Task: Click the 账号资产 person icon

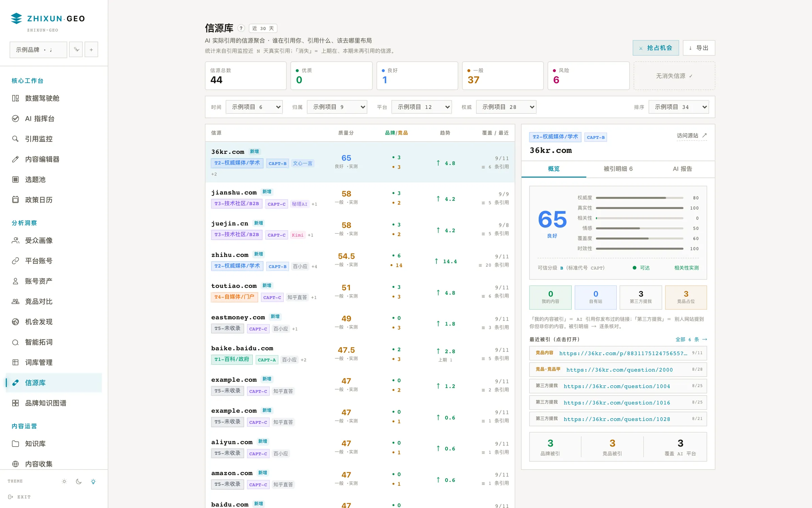Action: pos(16,281)
